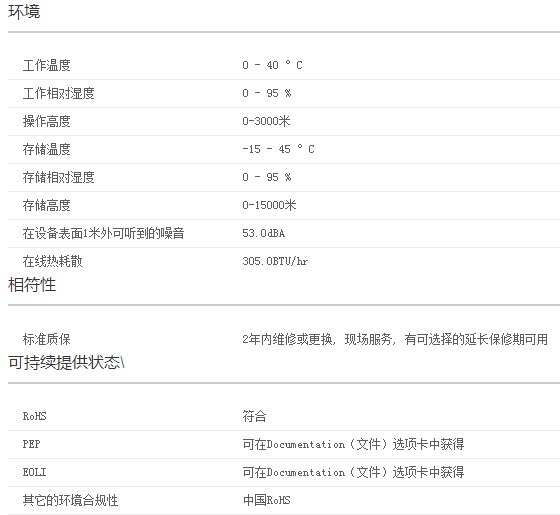This screenshot has width=560, height=515.
Task: Click the PEP row Documentation text
Action: click(x=353, y=444)
